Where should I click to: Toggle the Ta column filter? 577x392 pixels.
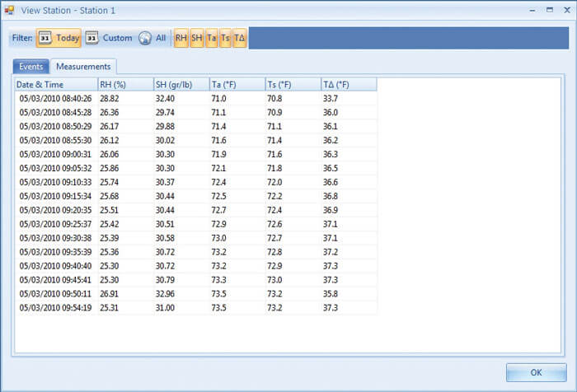[x=211, y=38]
